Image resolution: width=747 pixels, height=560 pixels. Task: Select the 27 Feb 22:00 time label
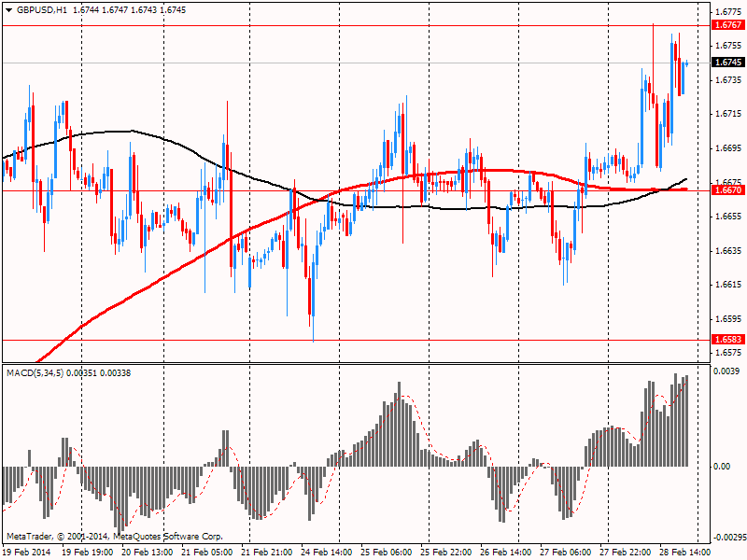[x=625, y=553]
